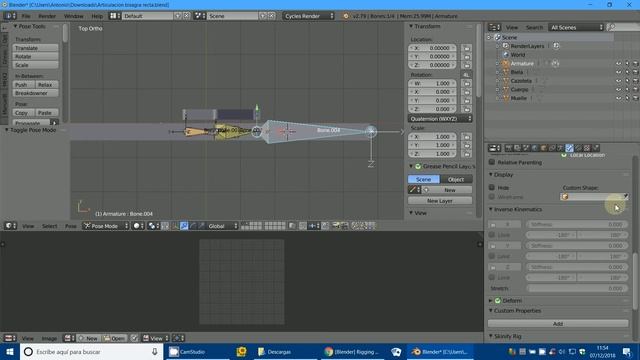
Task: Open the Quaternion rotation mode dropdown
Action: click(440, 119)
